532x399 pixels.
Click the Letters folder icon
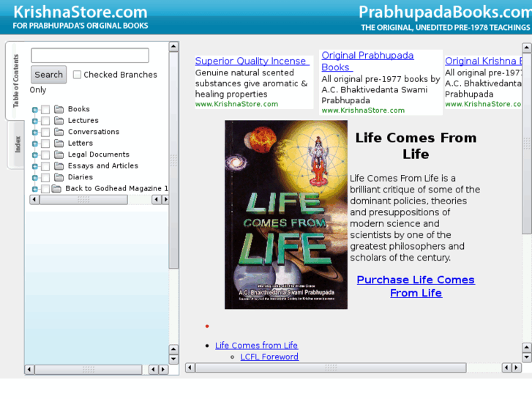click(59, 143)
